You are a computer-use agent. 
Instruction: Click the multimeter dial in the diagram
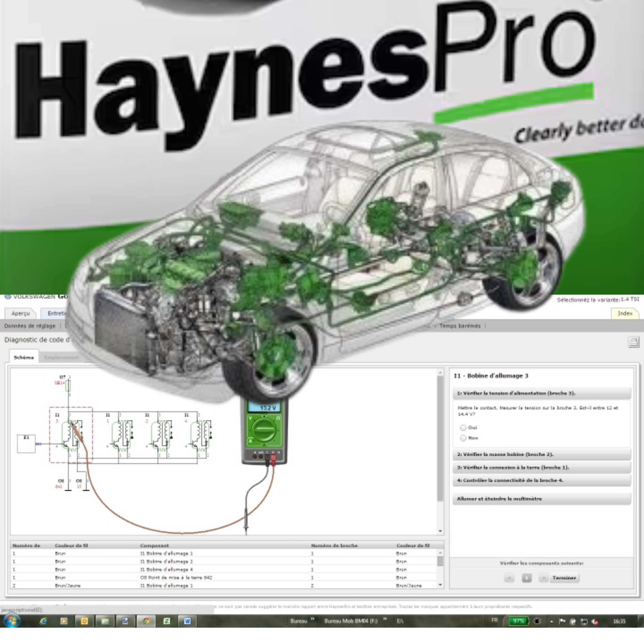[263, 429]
